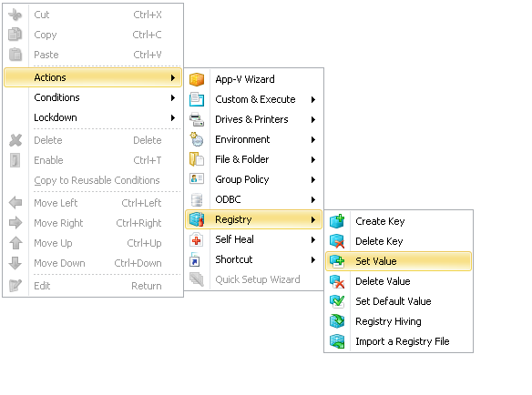Choose Import a Registry File item
This screenshot has height=395, width=532.
click(x=398, y=341)
